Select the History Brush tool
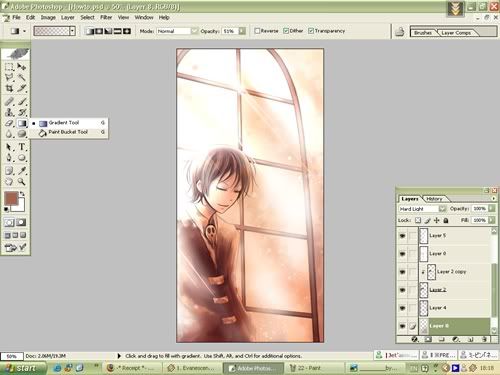 pyautogui.click(x=22, y=112)
